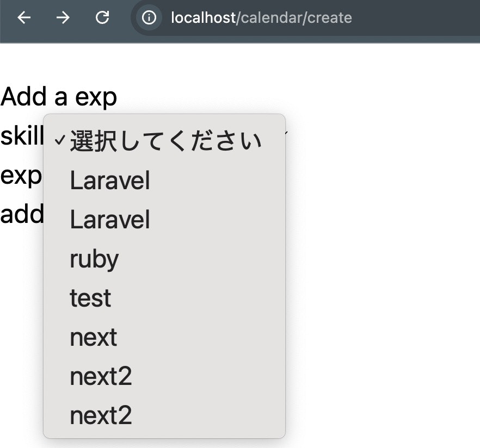The height and width of the screenshot is (448, 480).
Task: Pick the next skill option
Action: click(164, 337)
